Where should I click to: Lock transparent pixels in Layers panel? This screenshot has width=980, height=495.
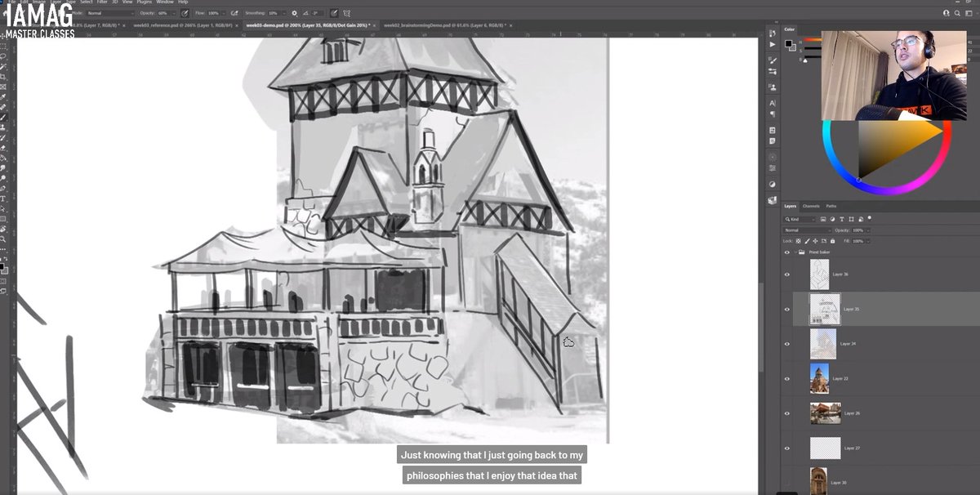tap(798, 241)
